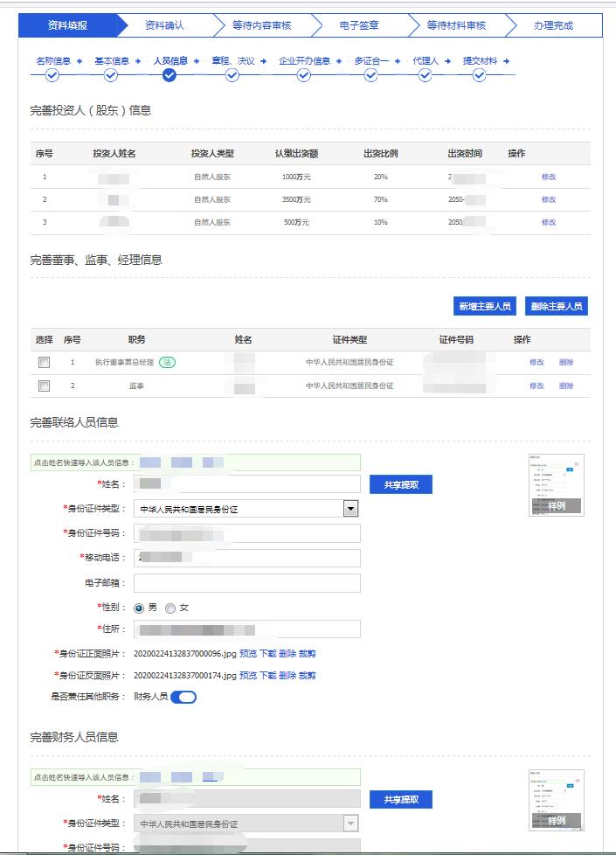This screenshot has width=616, height=855.
Task: Check the box for 执行董事兼总经理 row
Action: [x=44, y=362]
